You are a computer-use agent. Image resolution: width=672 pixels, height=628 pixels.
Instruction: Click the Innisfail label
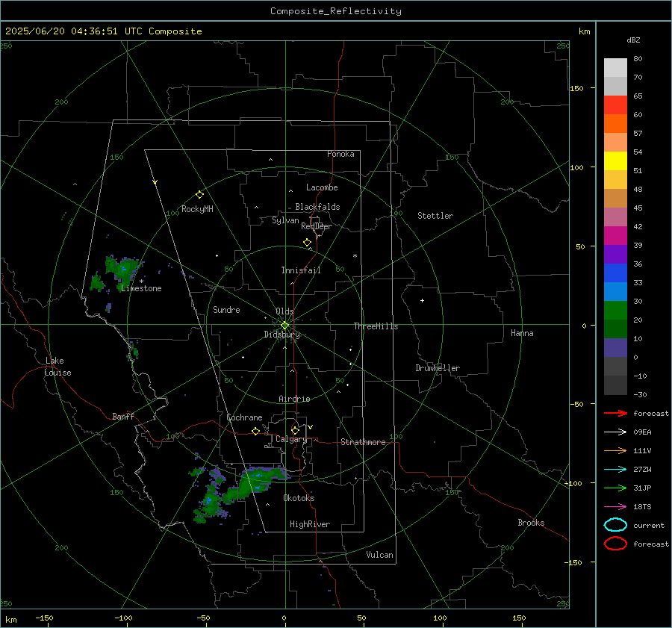301,270
